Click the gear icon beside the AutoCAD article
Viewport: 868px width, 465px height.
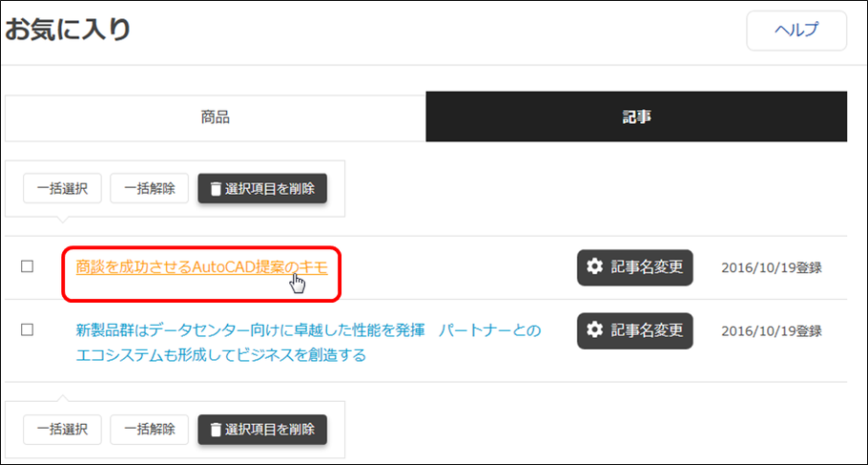point(595,267)
